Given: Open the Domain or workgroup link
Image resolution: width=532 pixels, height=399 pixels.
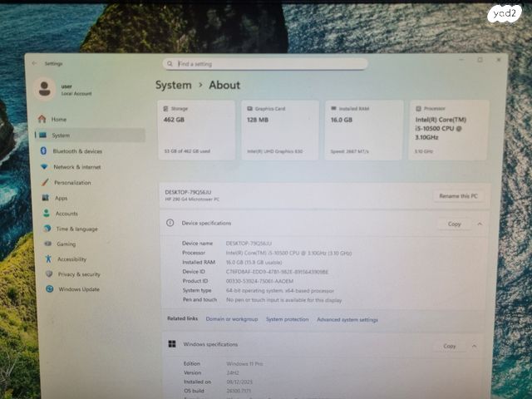Looking at the screenshot, I should pos(231,319).
